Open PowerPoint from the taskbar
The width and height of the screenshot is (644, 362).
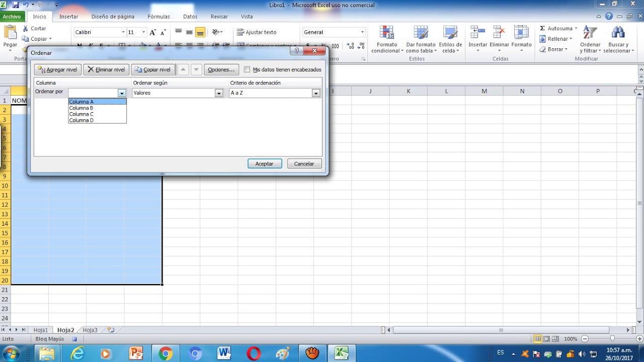pos(136,353)
